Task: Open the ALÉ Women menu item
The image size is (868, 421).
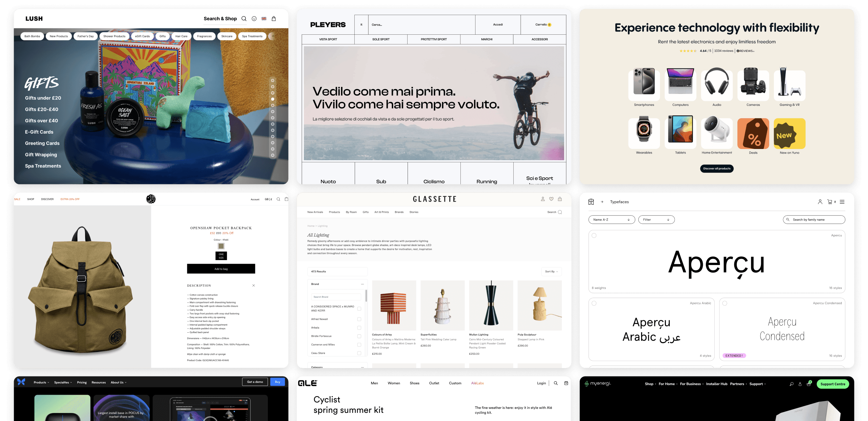Action: point(394,383)
